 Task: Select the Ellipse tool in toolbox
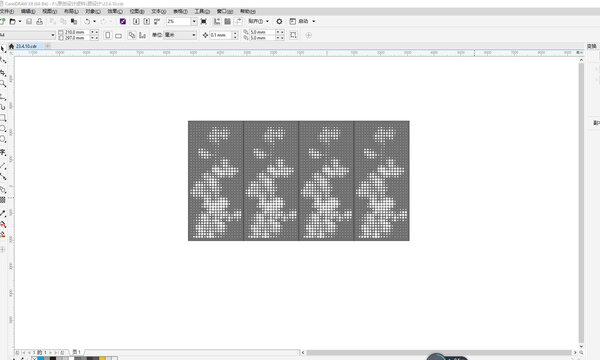coord(3,129)
